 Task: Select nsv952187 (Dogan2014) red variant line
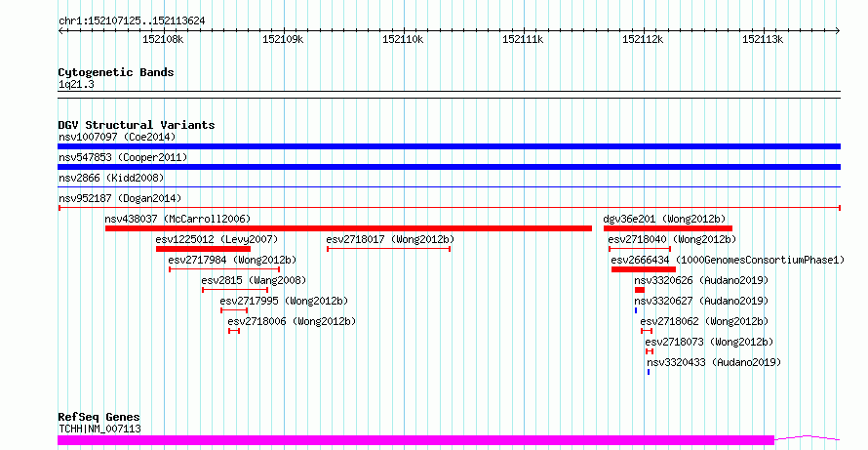(x=449, y=208)
